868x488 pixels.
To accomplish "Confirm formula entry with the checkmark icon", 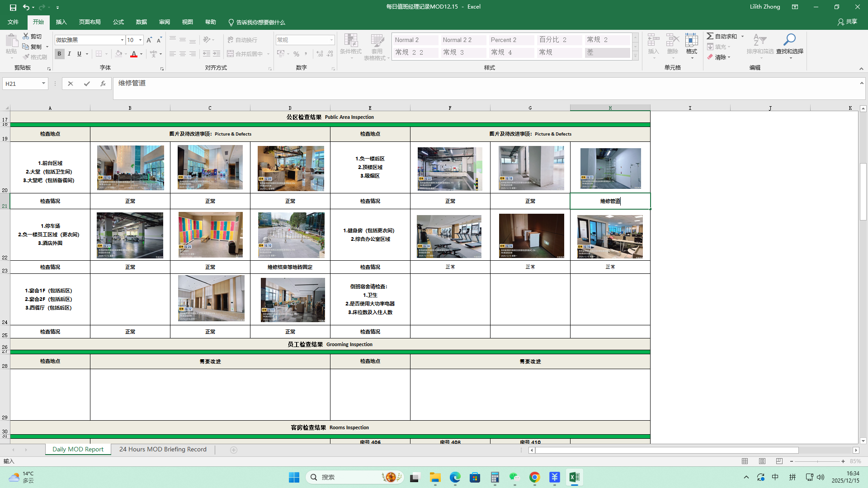I will (87, 84).
